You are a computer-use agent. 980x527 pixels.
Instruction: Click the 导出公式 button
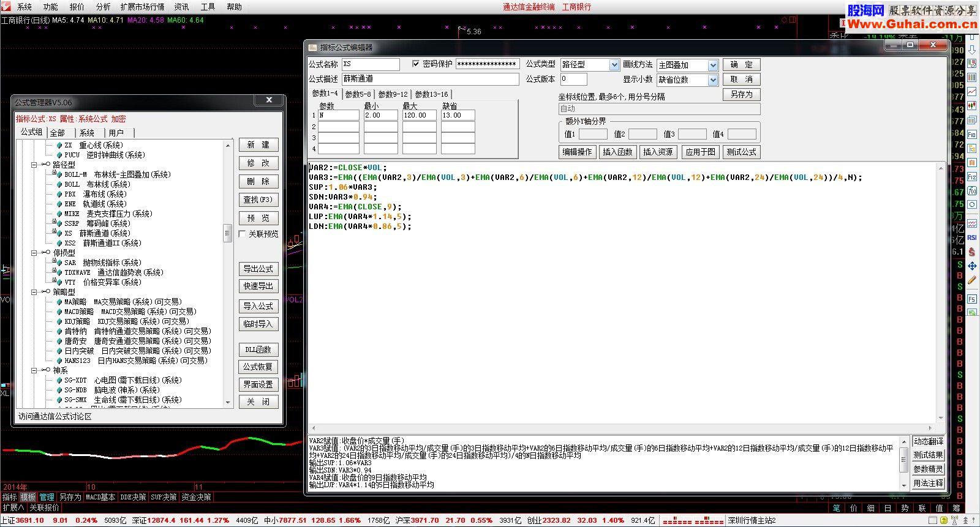[258, 269]
